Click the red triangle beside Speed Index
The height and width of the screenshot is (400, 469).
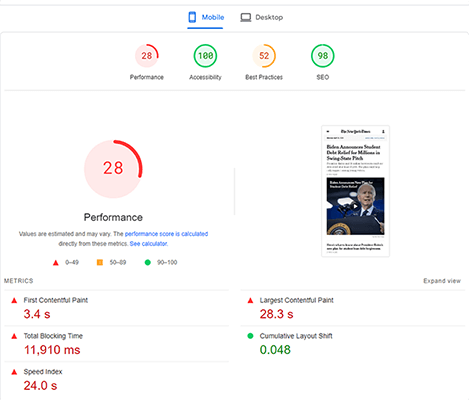point(14,372)
